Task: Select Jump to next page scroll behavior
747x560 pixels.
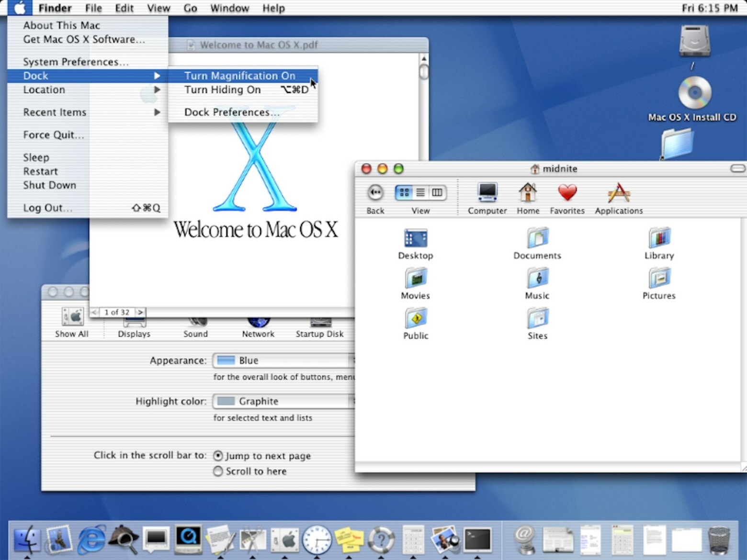Action: [x=218, y=456]
